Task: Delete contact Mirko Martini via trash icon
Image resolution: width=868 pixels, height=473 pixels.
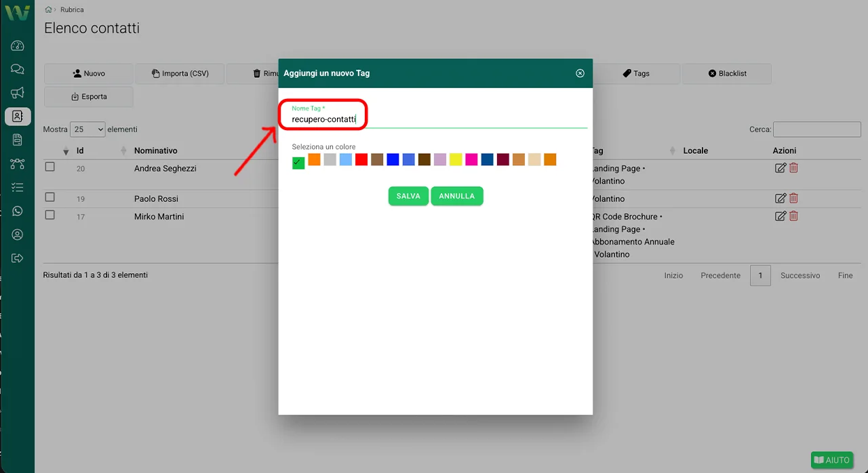Action: click(793, 216)
